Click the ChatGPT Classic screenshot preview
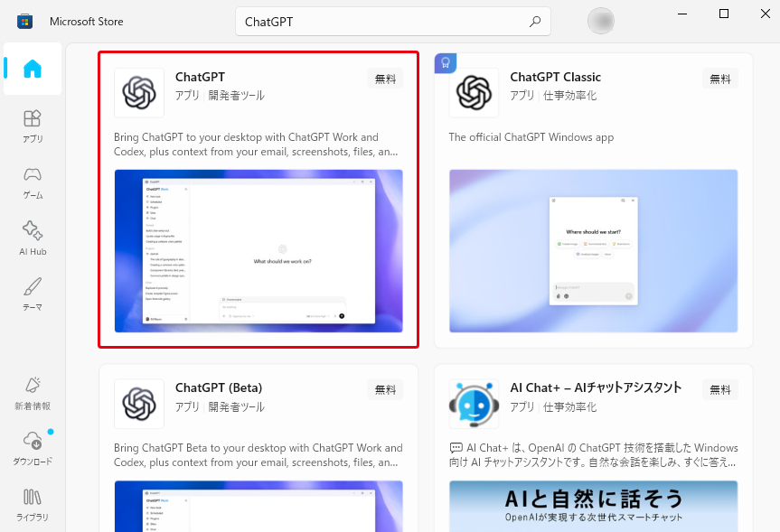 594,251
